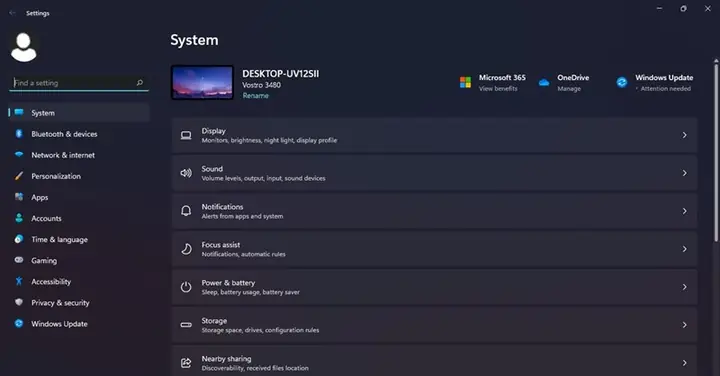
Task: Click the search magnifier icon
Action: [x=140, y=83]
